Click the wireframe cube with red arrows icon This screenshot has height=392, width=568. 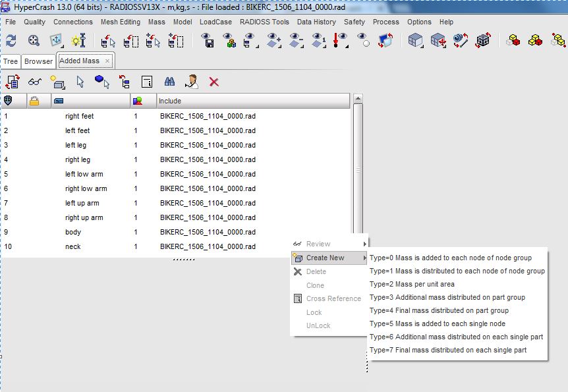pos(483,41)
